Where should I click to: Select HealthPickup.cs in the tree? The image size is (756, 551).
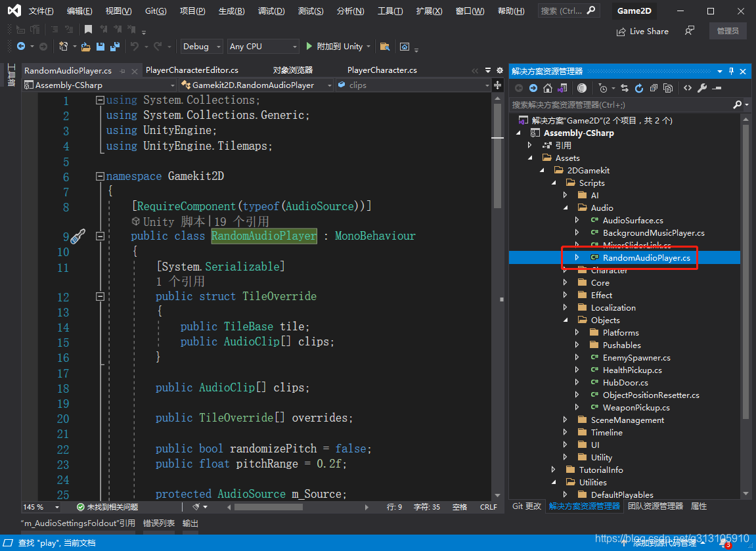[632, 370]
